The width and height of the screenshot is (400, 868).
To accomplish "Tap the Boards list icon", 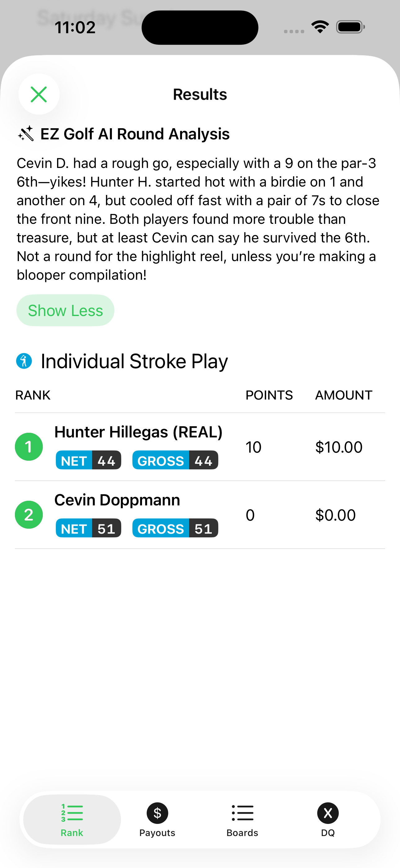I will 242,813.
